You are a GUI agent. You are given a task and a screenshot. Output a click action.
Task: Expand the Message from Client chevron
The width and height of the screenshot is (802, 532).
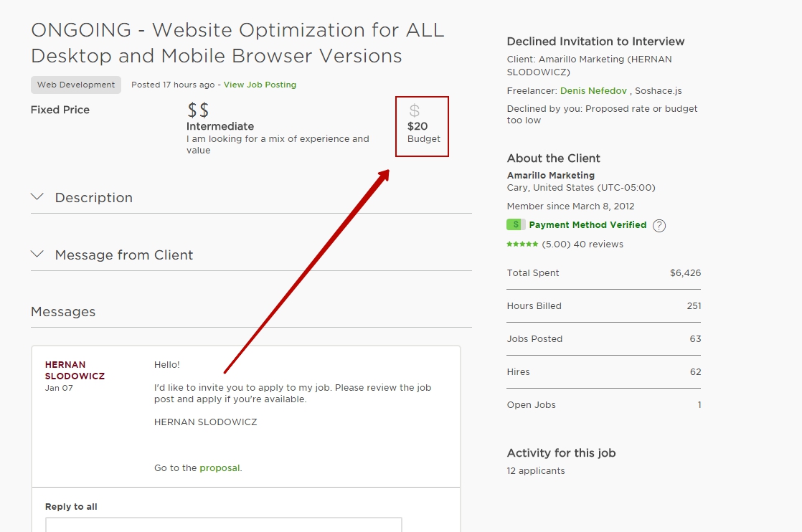click(37, 254)
